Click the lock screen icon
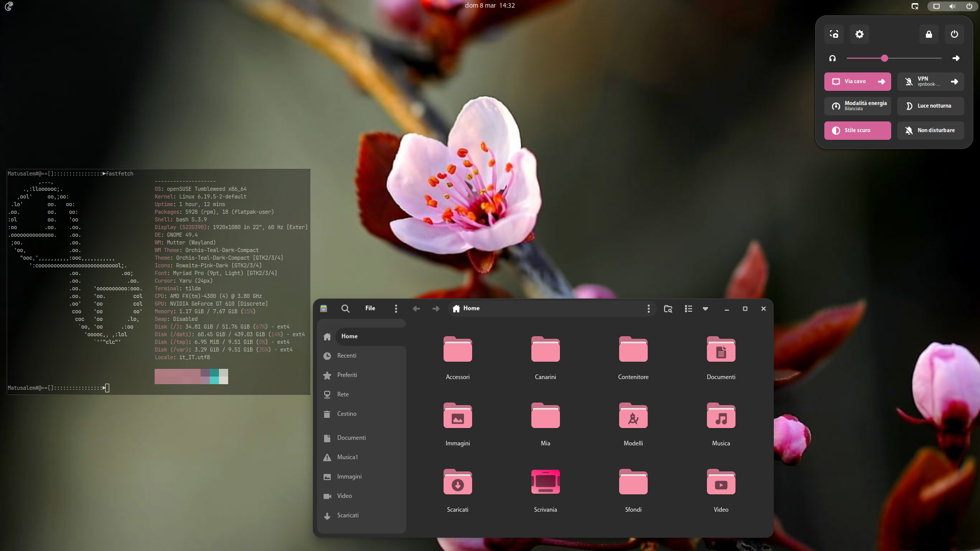 929,34
